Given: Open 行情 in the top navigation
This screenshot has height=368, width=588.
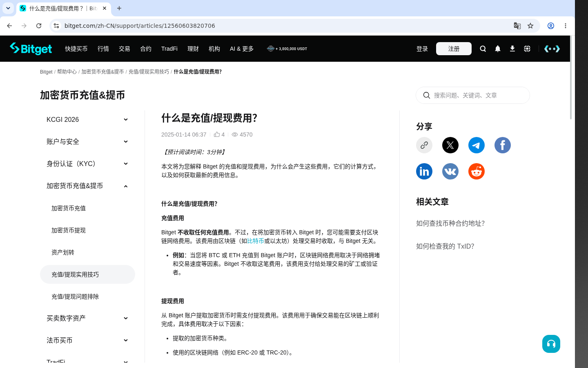Looking at the screenshot, I should coord(103,49).
